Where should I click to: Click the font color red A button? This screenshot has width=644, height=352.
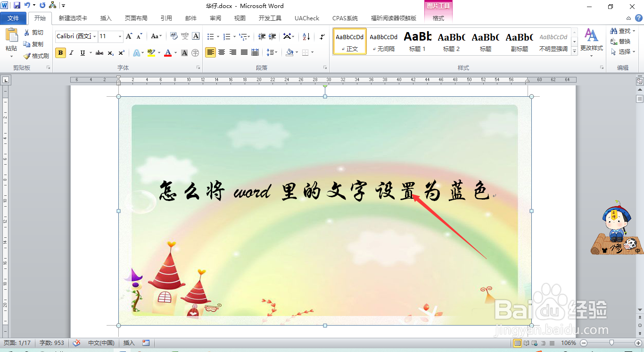point(168,52)
